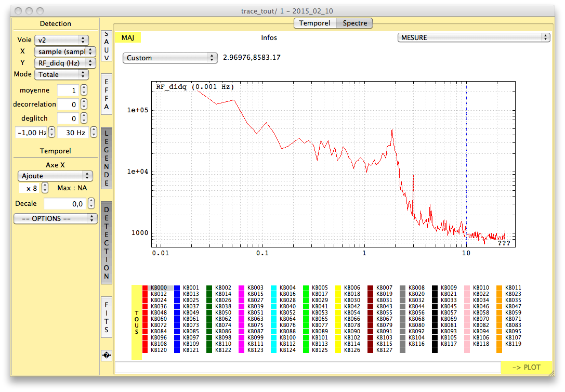Click the EFFA vertical button
Viewport: 565px width, 392px height.
[x=107, y=94]
